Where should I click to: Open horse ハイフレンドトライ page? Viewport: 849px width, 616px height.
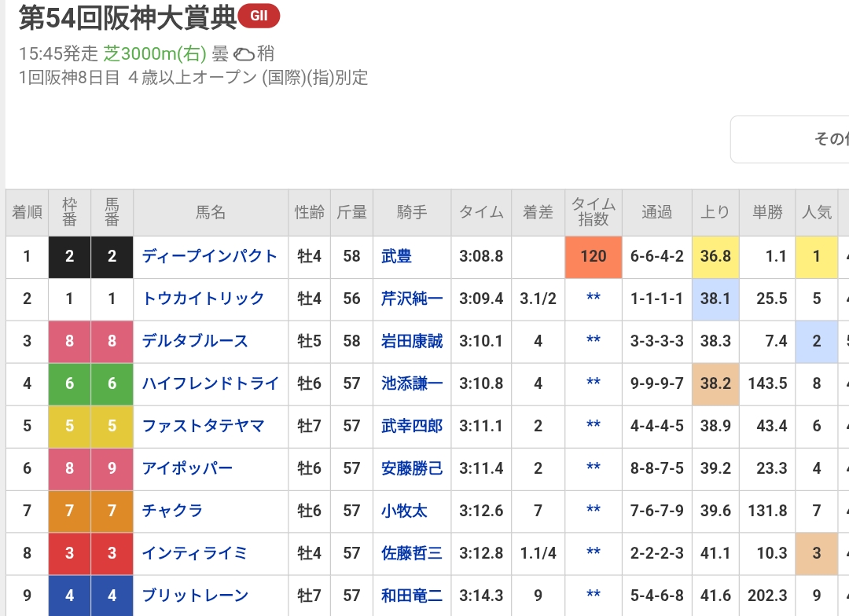click(x=210, y=383)
